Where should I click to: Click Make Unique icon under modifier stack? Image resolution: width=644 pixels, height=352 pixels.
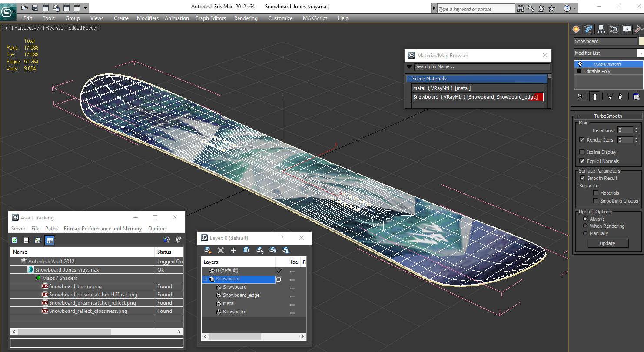[610, 96]
